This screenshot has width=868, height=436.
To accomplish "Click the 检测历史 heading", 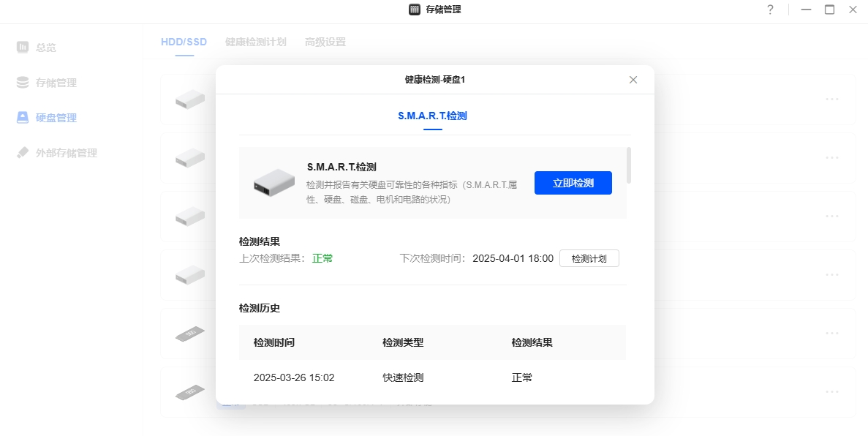I will point(260,308).
